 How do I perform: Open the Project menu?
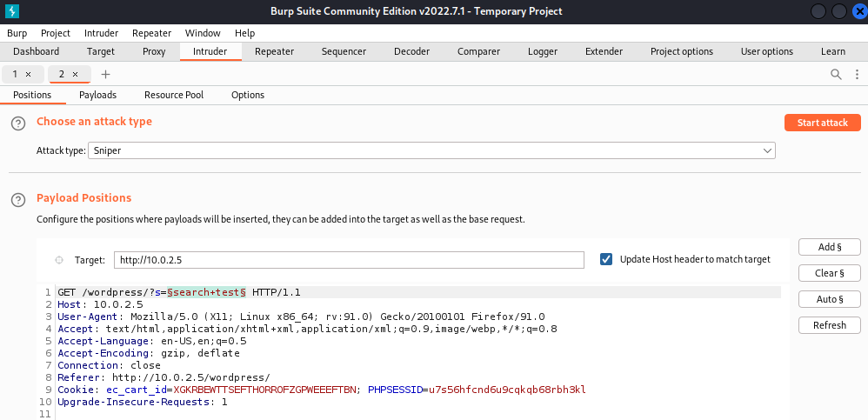[56, 33]
